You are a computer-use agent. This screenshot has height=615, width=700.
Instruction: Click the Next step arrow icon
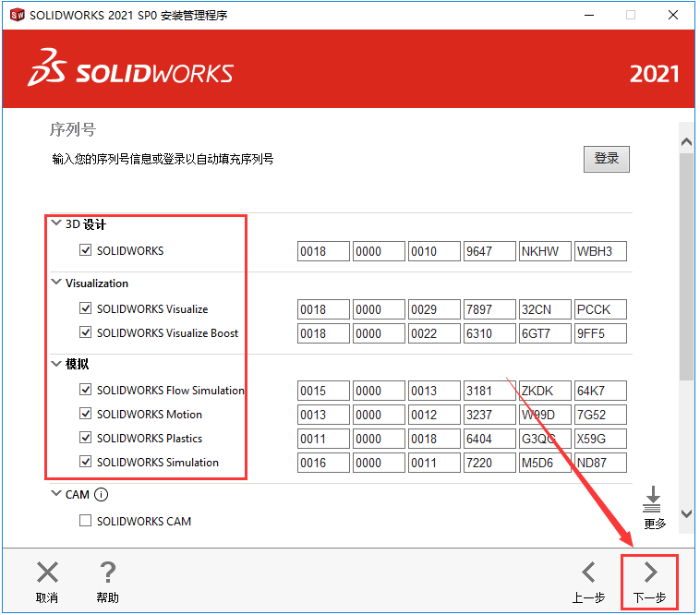pos(650,572)
